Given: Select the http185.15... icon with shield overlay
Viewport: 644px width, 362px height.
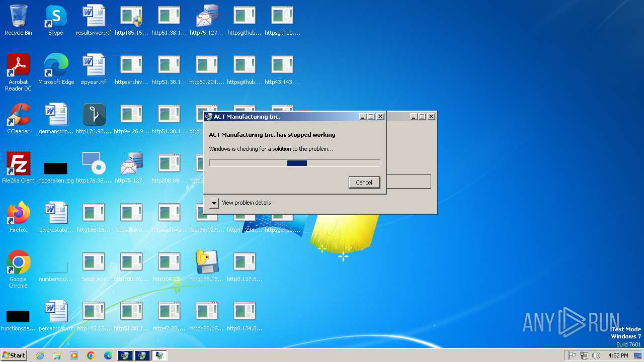Looking at the screenshot, I should (131, 21).
